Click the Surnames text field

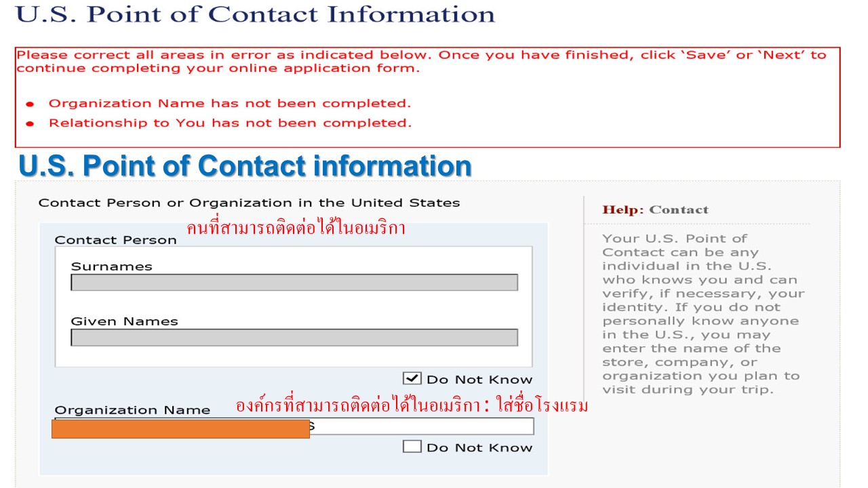point(294,283)
